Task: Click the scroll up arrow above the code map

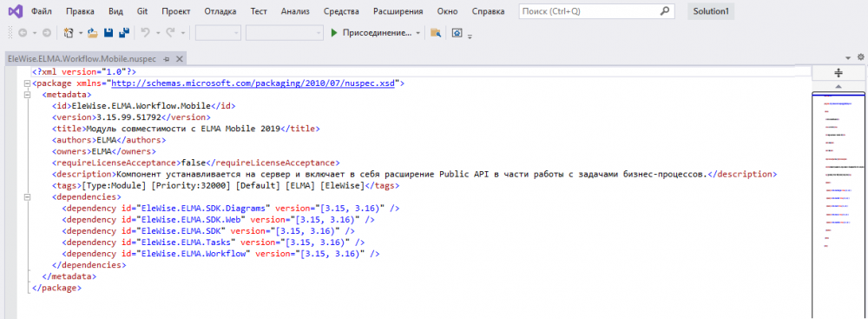Action: coord(838,87)
